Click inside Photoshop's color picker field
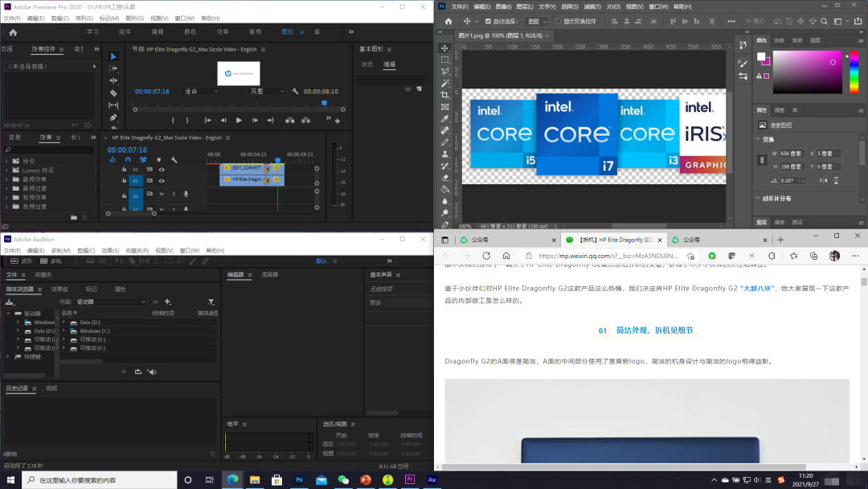The image size is (868, 489). [x=808, y=72]
